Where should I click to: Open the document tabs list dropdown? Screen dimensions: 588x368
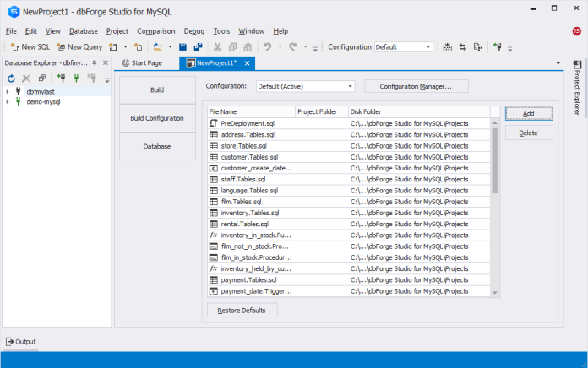tap(558, 63)
